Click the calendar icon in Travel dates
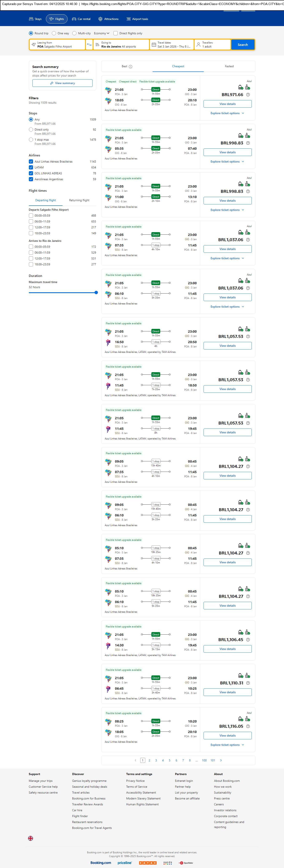 click(154, 45)
